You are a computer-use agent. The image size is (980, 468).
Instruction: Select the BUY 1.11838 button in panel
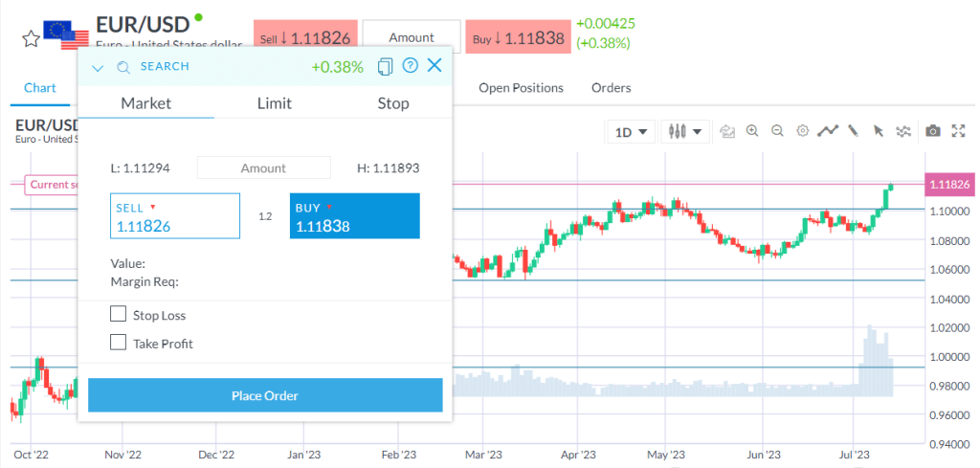coord(354,216)
